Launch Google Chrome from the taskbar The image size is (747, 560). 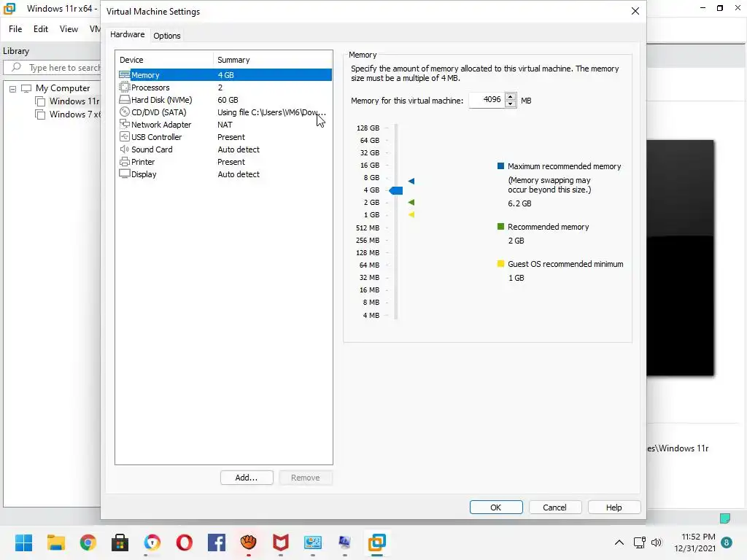[x=88, y=542]
